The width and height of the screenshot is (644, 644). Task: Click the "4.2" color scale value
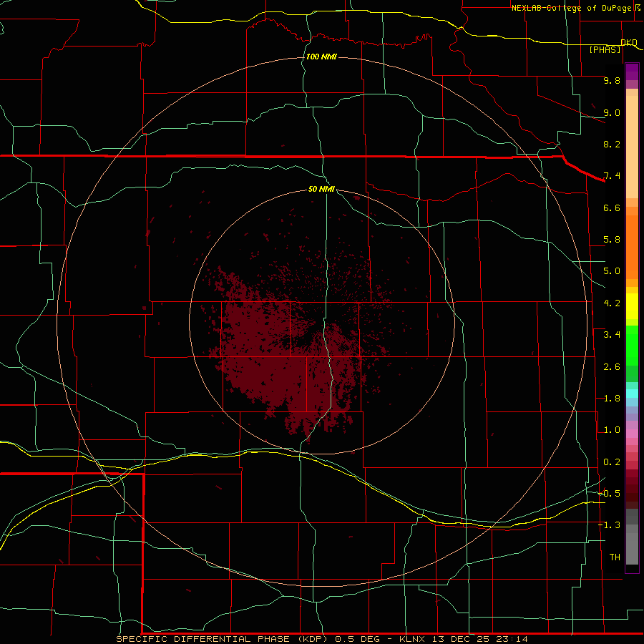click(612, 303)
